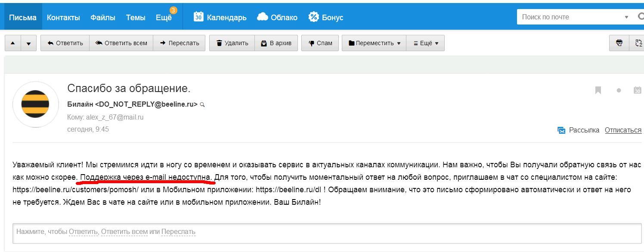
Task: Open Календарь from the top bar
Action: [220, 17]
